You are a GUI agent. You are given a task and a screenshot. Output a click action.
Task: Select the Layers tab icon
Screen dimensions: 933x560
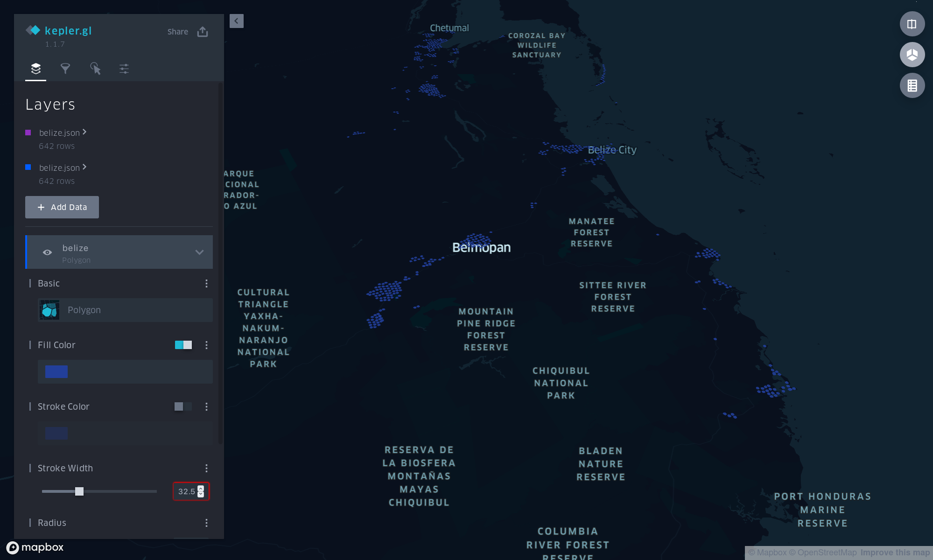(36, 69)
